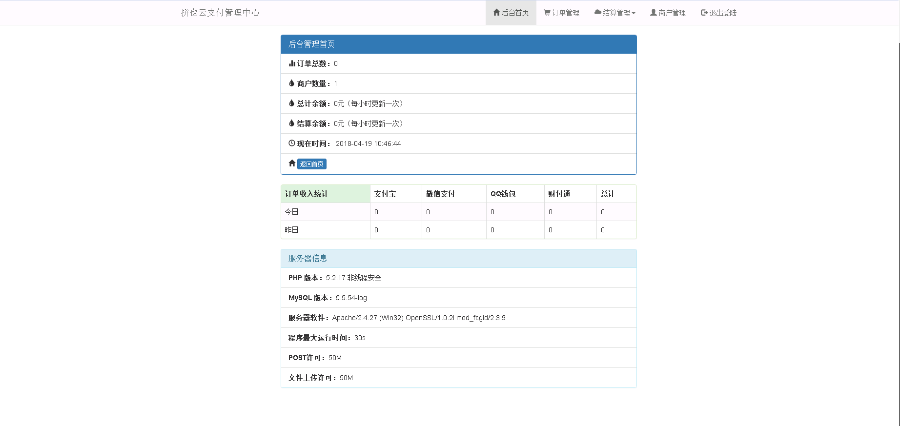
Task: Click the 后台管理首页 panel heading
Action: tap(459, 44)
